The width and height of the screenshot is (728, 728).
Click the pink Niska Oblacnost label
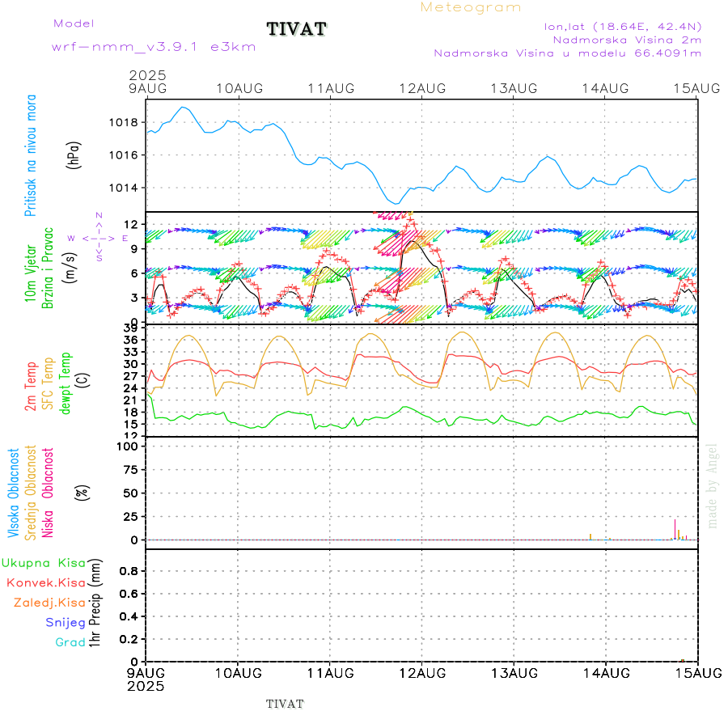coord(48,492)
